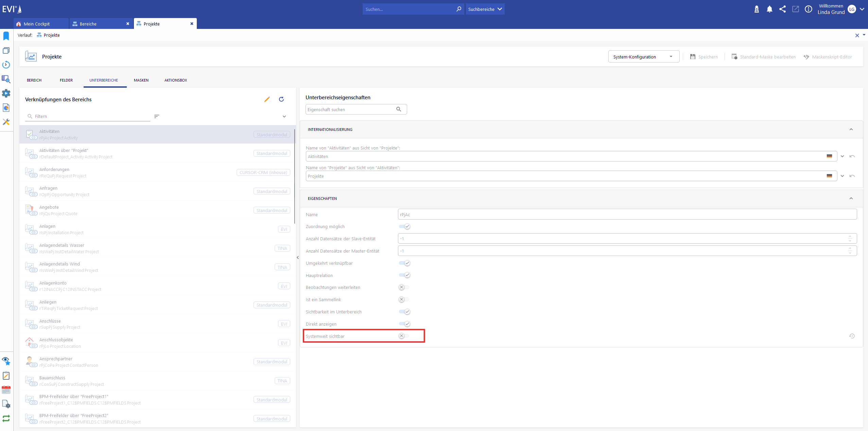The image size is (868, 431).
Task: Expand the Suchbereiche dropdown
Action: coord(485,9)
